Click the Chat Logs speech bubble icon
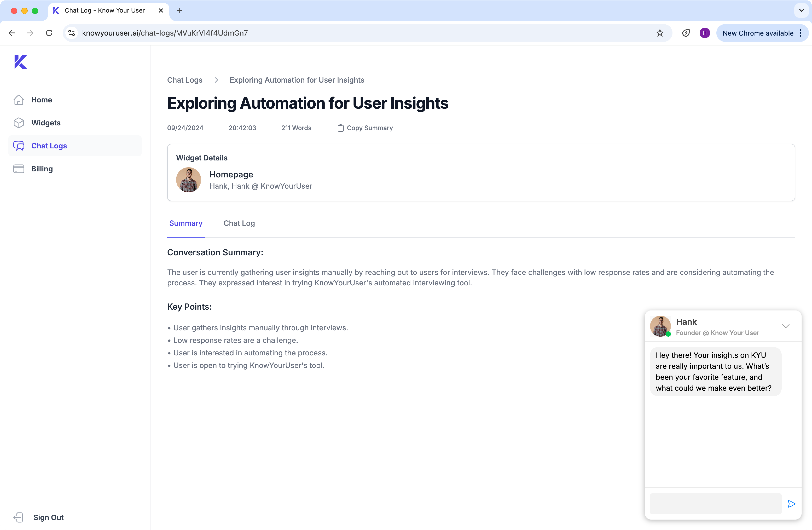The image size is (812, 530). click(19, 146)
